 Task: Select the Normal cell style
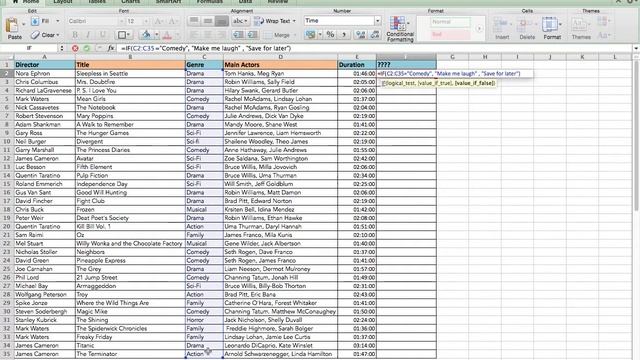click(x=451, y=22)
